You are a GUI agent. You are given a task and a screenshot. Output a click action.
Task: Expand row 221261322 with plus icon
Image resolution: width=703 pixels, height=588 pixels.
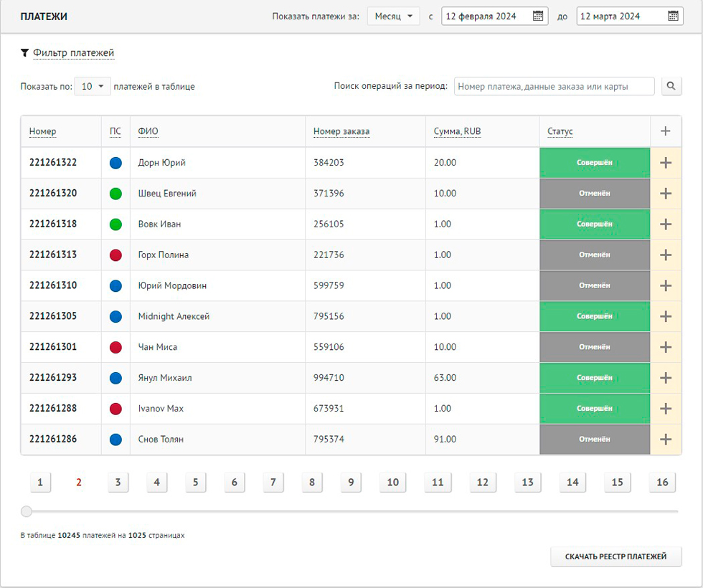tap(666, 163)
